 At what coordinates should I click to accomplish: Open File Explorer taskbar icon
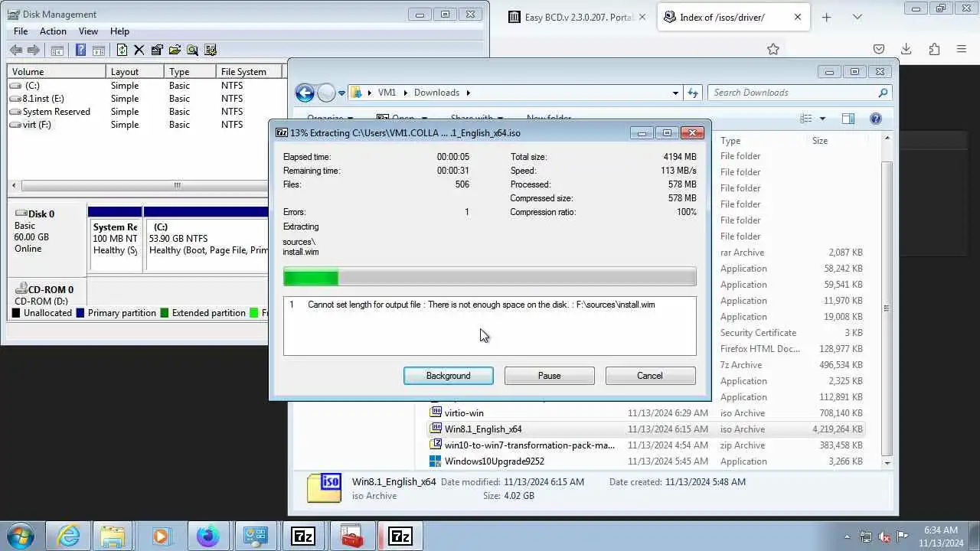point(113,536)
